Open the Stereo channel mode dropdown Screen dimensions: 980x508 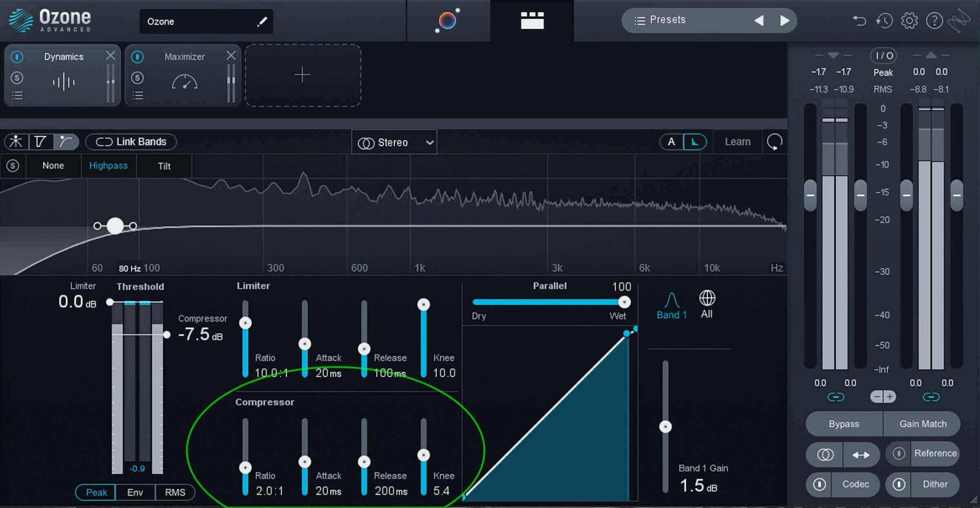tap(394, 143)
